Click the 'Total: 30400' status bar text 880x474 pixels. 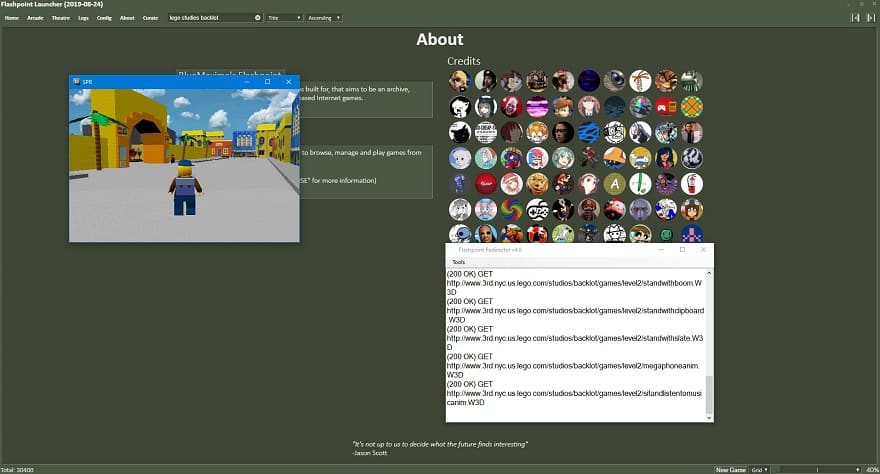[17, 470]
